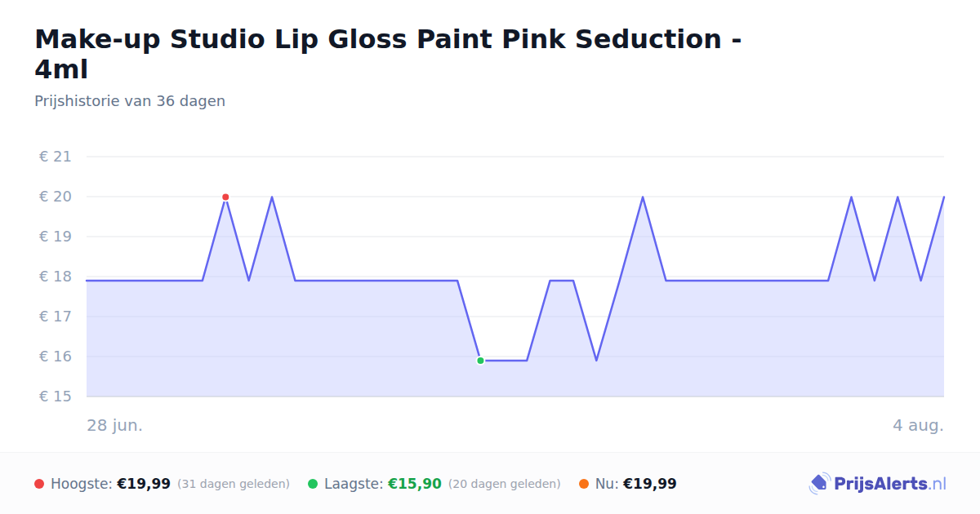
Task: Click the lowest price value €15,90
Action: [415, 484]
